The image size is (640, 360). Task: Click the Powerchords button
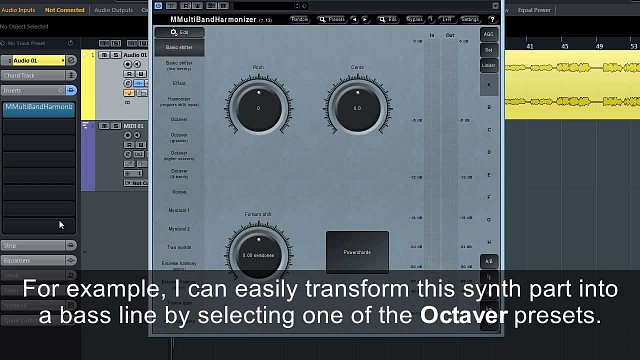pos(357,252)
